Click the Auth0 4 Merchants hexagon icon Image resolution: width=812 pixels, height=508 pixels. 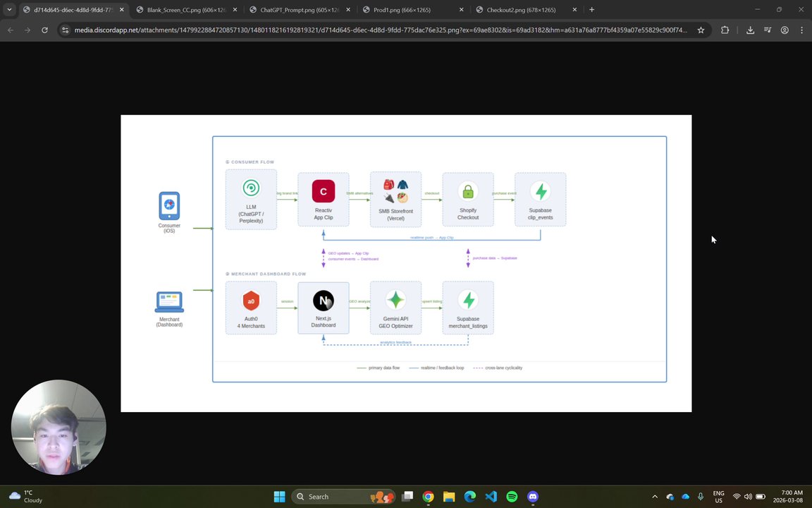pyautogui.click(x=251, y=301)
